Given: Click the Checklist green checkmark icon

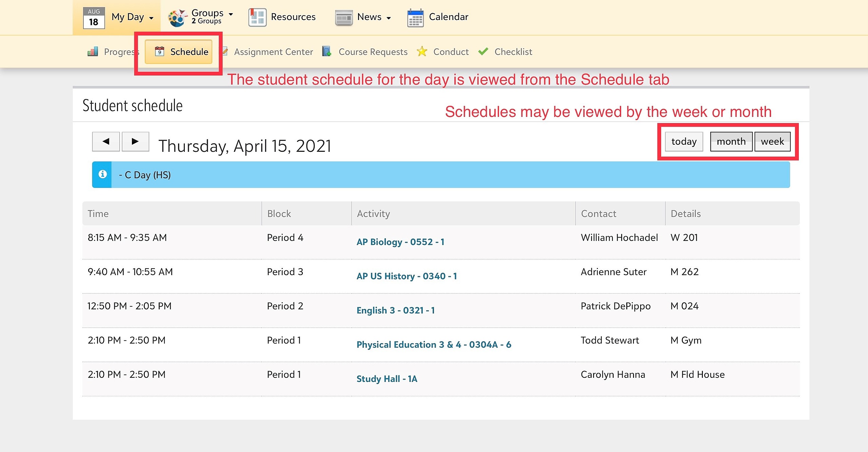Looking at the screenshot, I should [x=483, y=52].
